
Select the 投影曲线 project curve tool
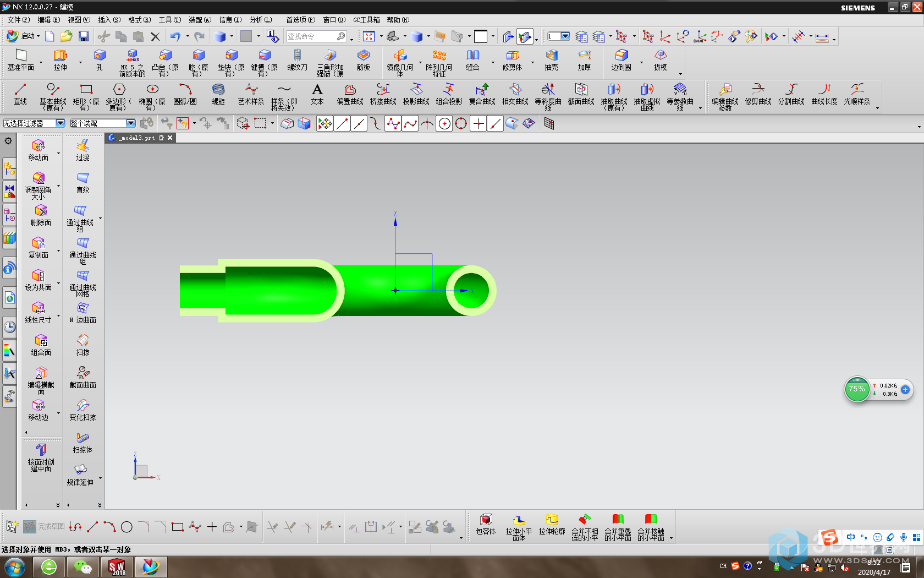tap(416, 94)
